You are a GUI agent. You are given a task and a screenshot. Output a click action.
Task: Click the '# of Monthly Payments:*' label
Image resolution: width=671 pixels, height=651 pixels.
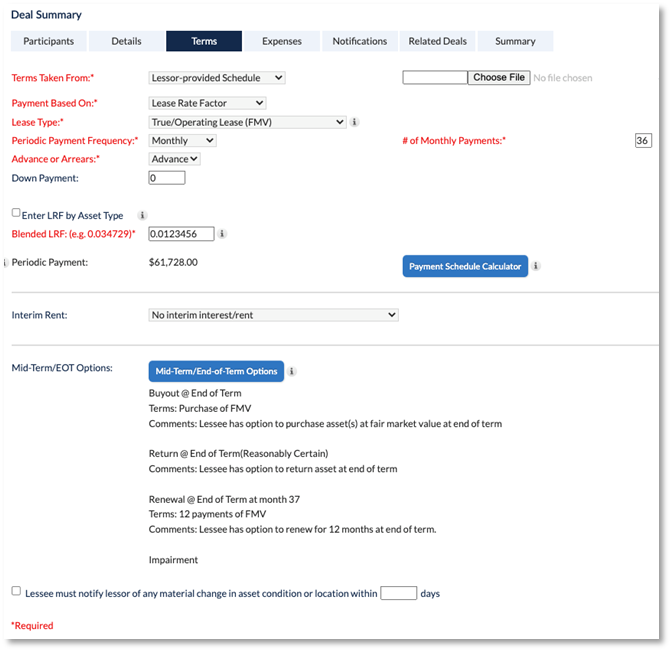[454, 141]
